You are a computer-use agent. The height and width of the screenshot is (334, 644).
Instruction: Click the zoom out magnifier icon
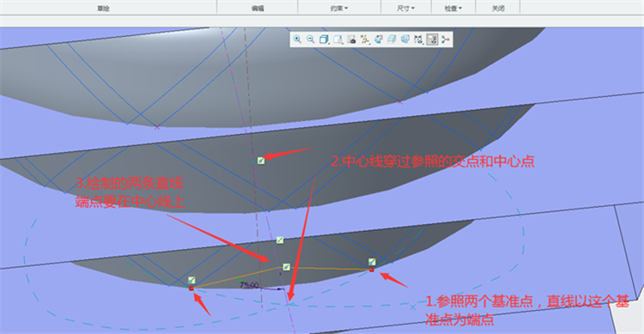pyautogui.click(x=311, y=39)
